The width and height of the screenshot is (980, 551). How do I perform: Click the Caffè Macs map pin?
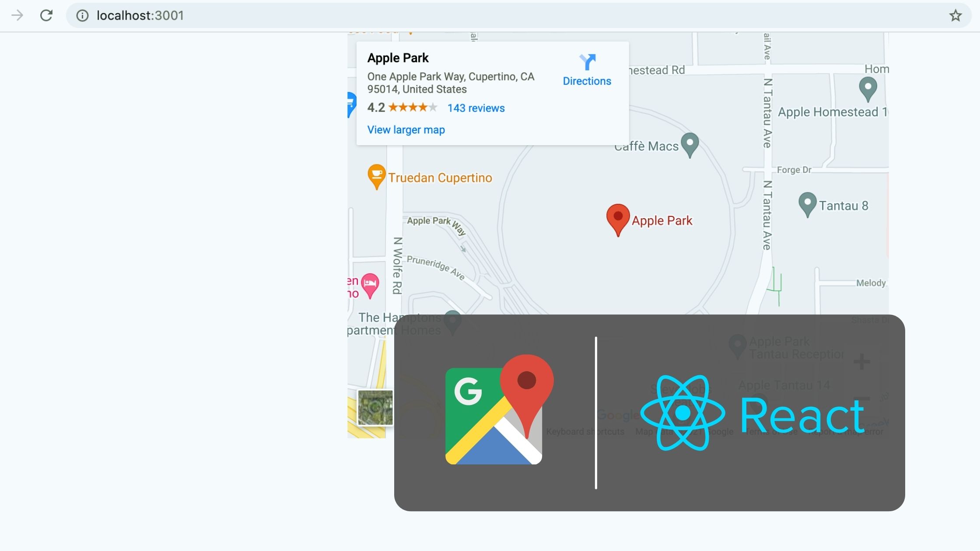(690, 144)
